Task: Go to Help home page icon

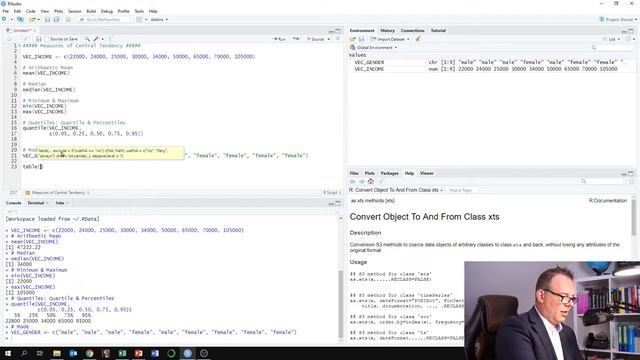Action: [x=371, y=181]
